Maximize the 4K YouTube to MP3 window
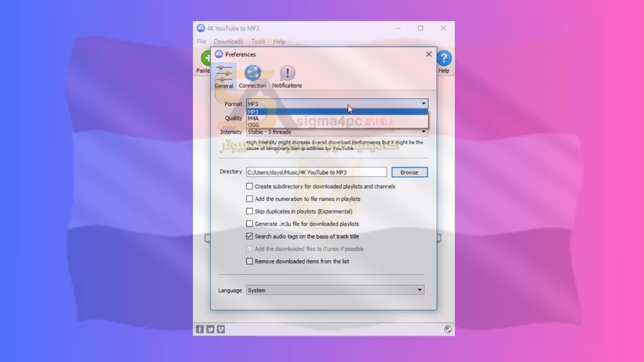 pyautogui.click(x=421, y=28)
